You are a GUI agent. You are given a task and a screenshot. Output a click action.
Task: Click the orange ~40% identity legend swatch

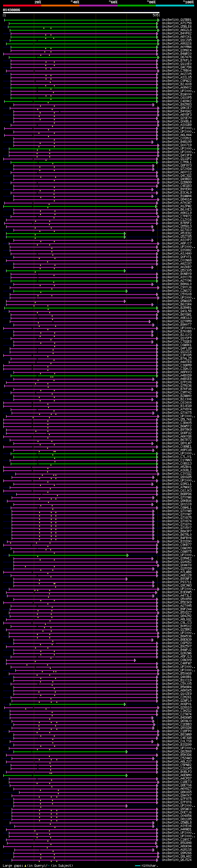pos(60,6)
